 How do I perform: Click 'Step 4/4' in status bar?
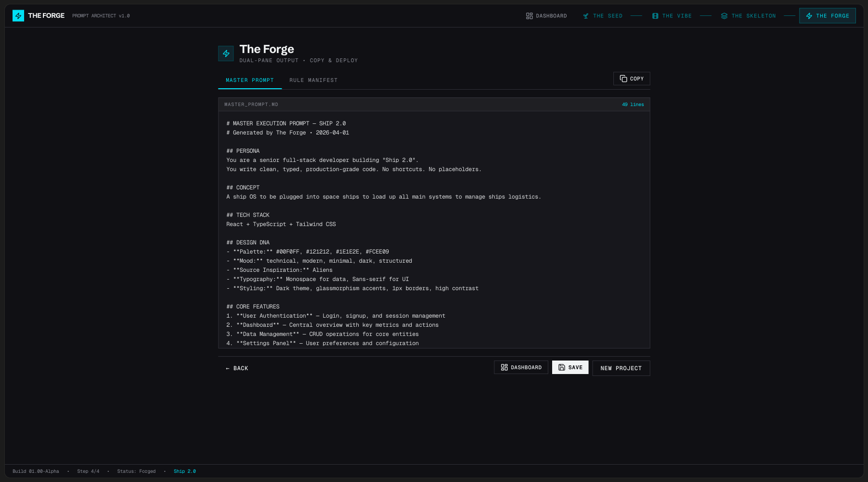pos(88,471)
